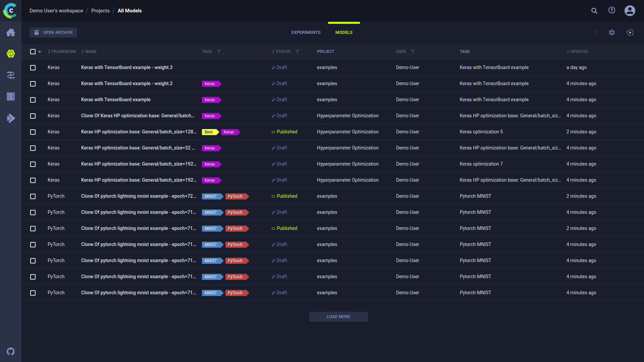Click Published status on epoch=72 row
The image size is (644, 362).
click(284, 196)
